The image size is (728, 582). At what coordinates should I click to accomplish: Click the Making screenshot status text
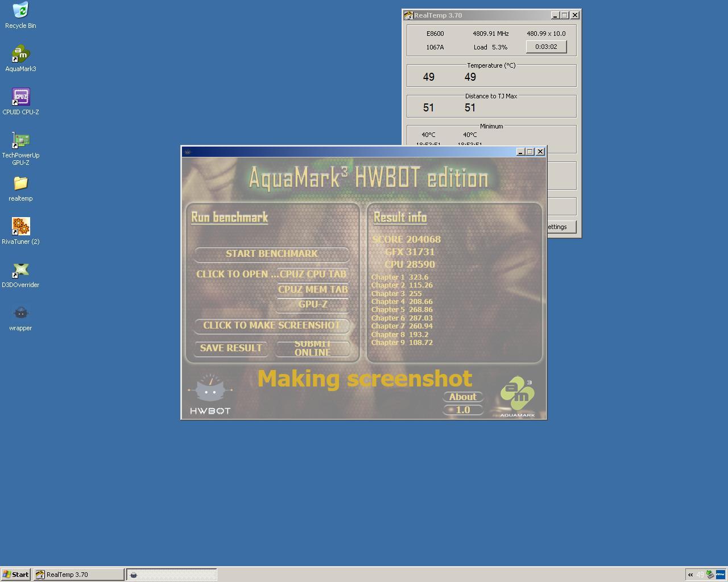click(365, 379)
